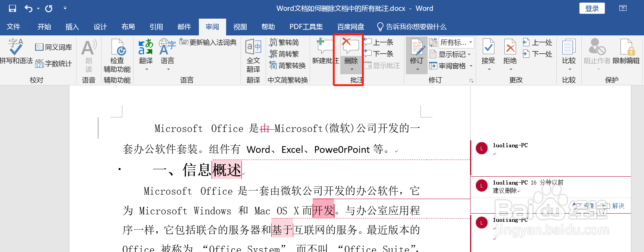Open the PDF工具集 tab
The height and width of the screenshot is (252, 644).
pos(306,27)
